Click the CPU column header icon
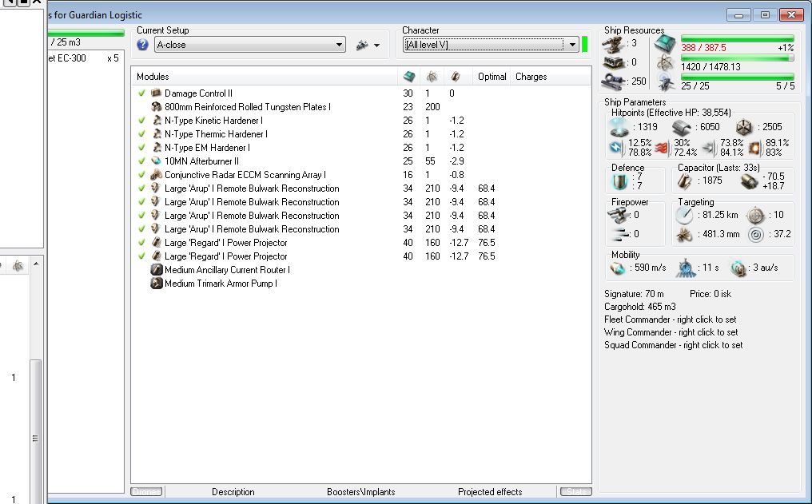The height and width of the screenshot is (504, 812). point(409,77)
